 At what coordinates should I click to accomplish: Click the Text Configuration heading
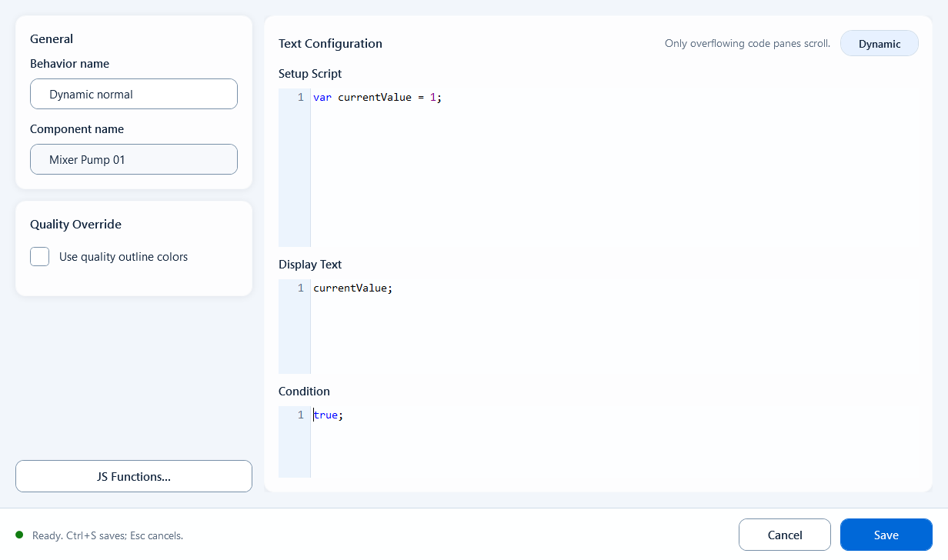[x=330, y=44]
